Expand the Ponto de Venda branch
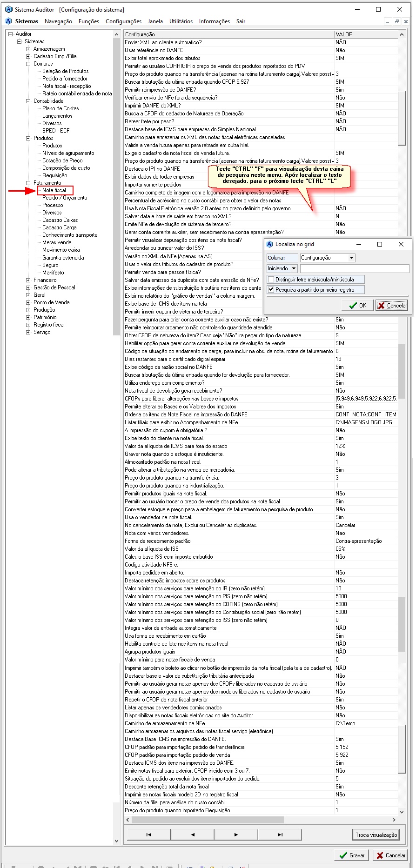 tap(28, 302)
